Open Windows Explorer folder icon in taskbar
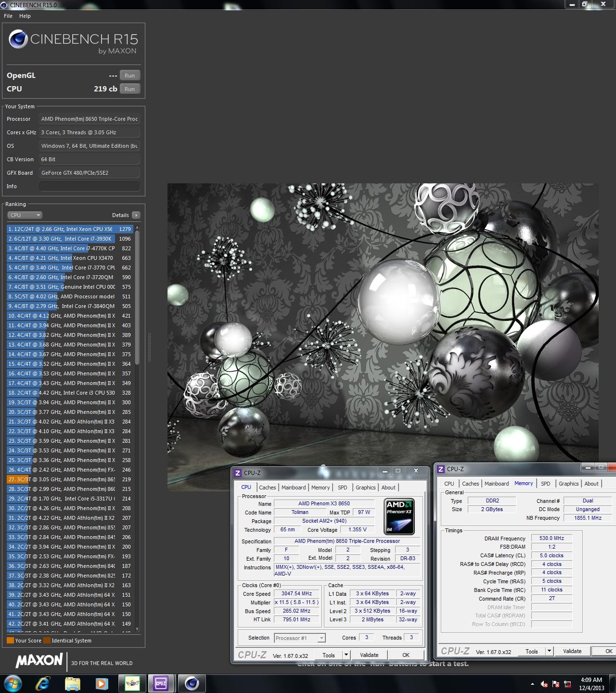 [72, 683]
